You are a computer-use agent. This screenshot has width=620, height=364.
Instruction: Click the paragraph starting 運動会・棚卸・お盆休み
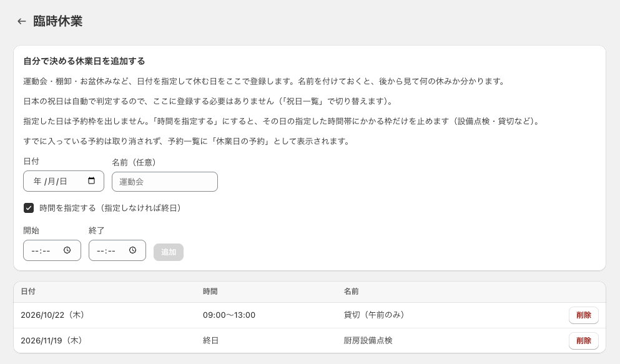point(265,81)
